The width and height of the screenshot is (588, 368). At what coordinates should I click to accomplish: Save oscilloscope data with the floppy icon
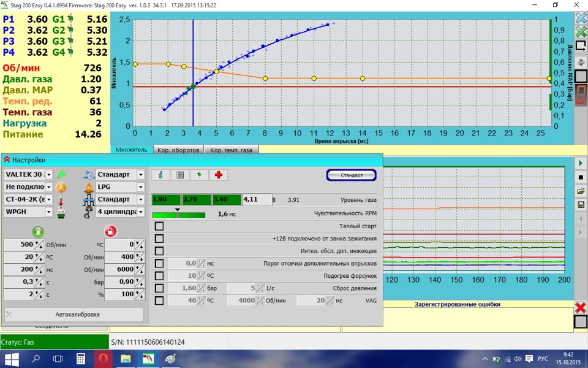point(581,204)
